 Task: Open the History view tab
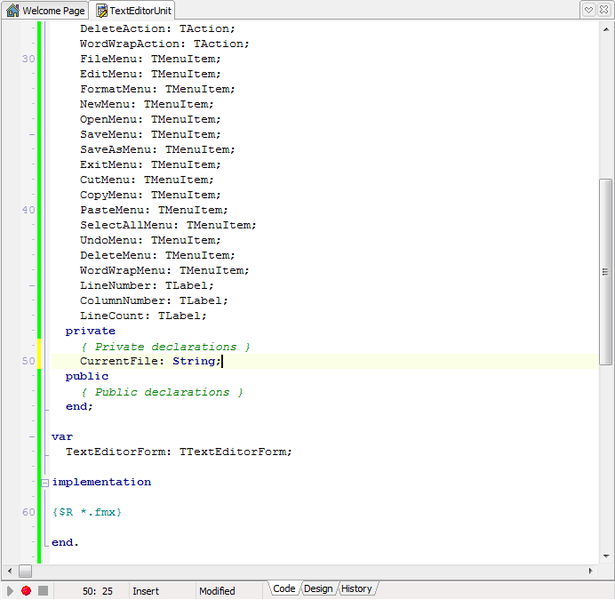coord(356,589)
